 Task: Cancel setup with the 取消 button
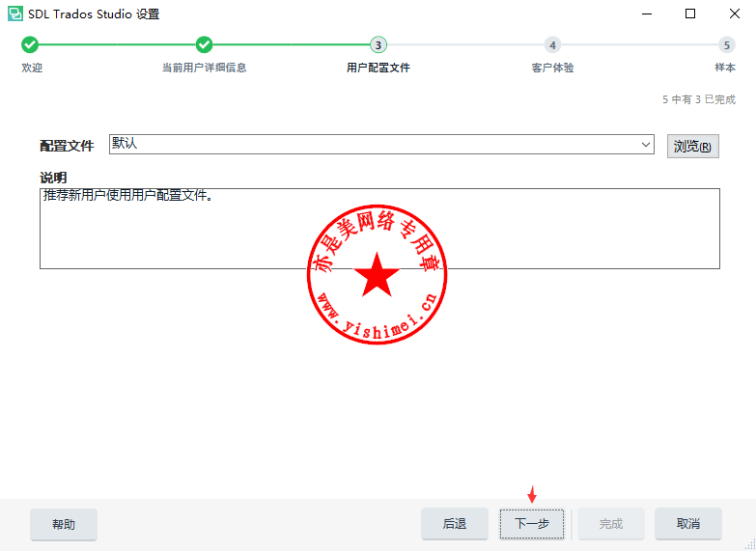pos(688,524)
